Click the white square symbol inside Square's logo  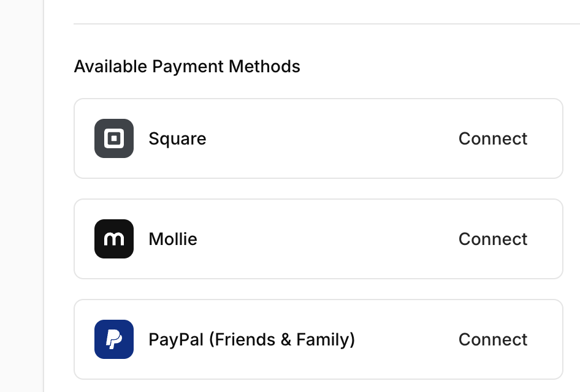(113, 138)
